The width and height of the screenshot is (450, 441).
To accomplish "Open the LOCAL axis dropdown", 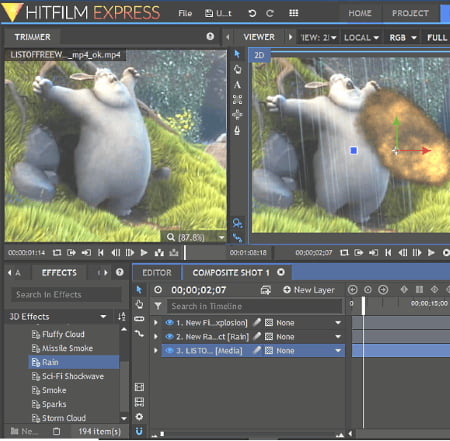I will point(361,37).
